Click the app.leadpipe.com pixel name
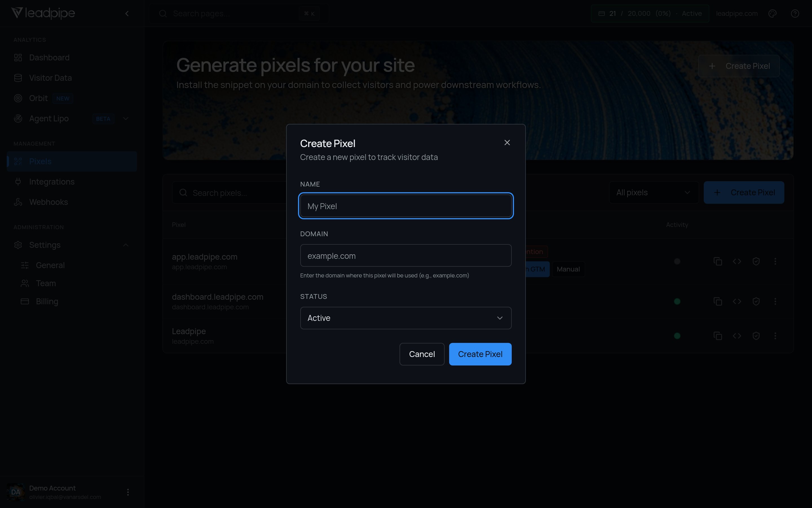Screen dimensions: 812x508 click(x=205, y=257)
